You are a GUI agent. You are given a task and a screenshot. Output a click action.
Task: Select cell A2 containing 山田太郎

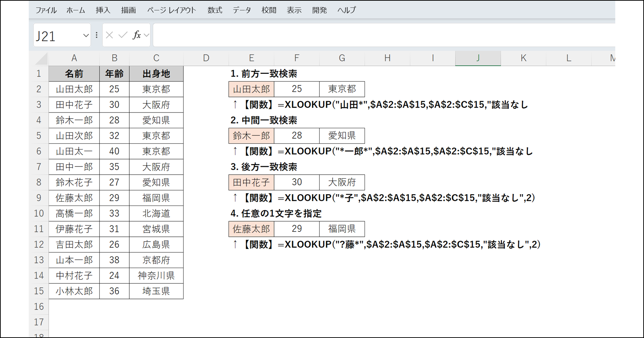(x=74, y=89)
